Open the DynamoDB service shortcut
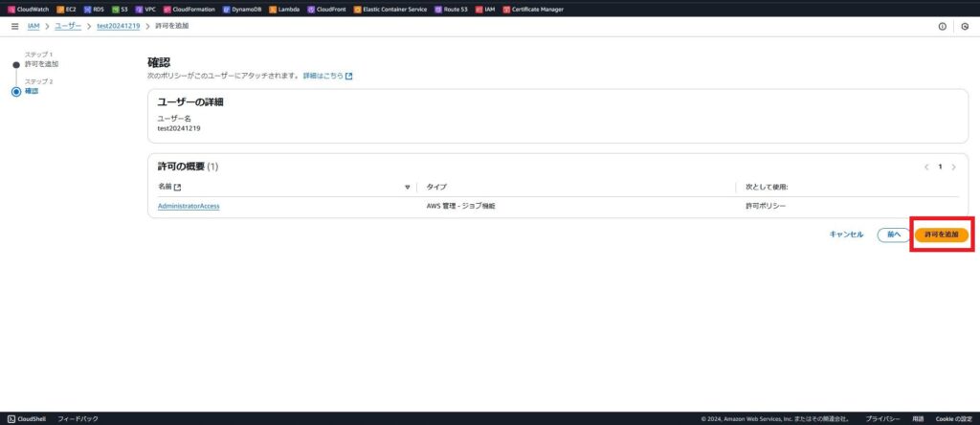 click(x=241, y=9)
